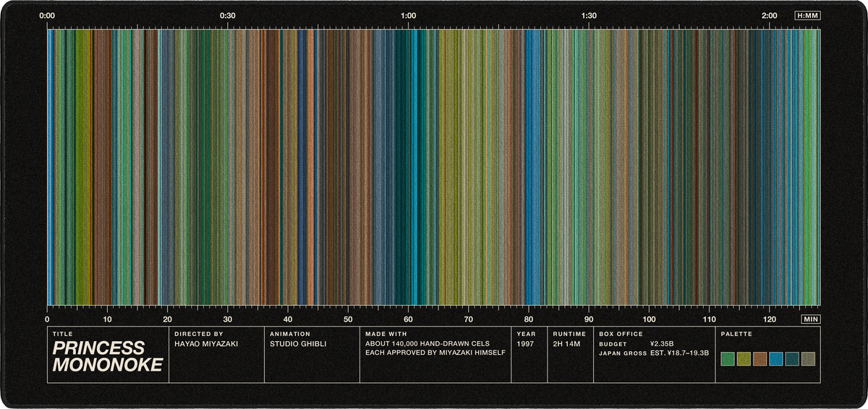Click the 100 minute axis label
This screenshot has width=868, height=409.
(x=649, y=319)
